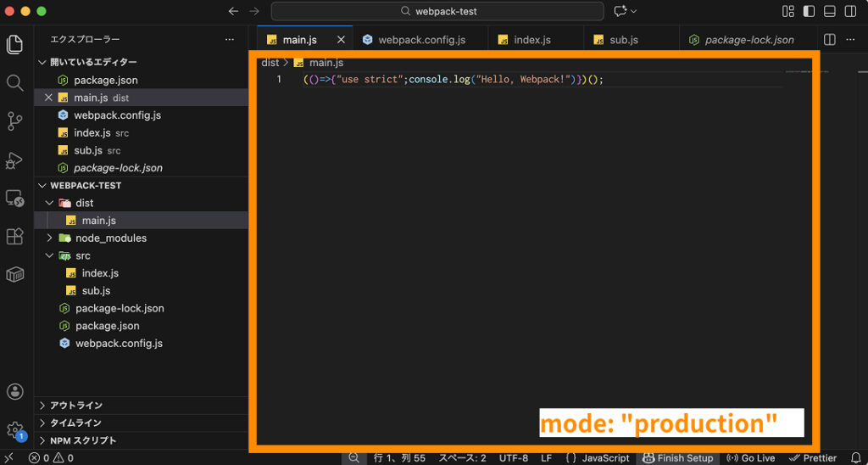Image resolution: width=868 pixels, height=465 pixels.
Task: Open the Extensions view icon
Action: pyautogui.click(x=14, y=236)
